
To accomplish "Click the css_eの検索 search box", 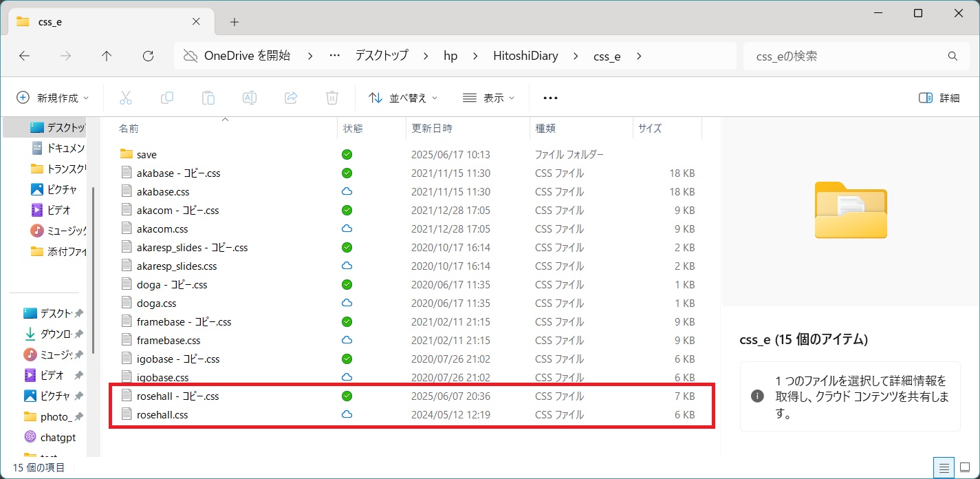I will click(846, 56).
